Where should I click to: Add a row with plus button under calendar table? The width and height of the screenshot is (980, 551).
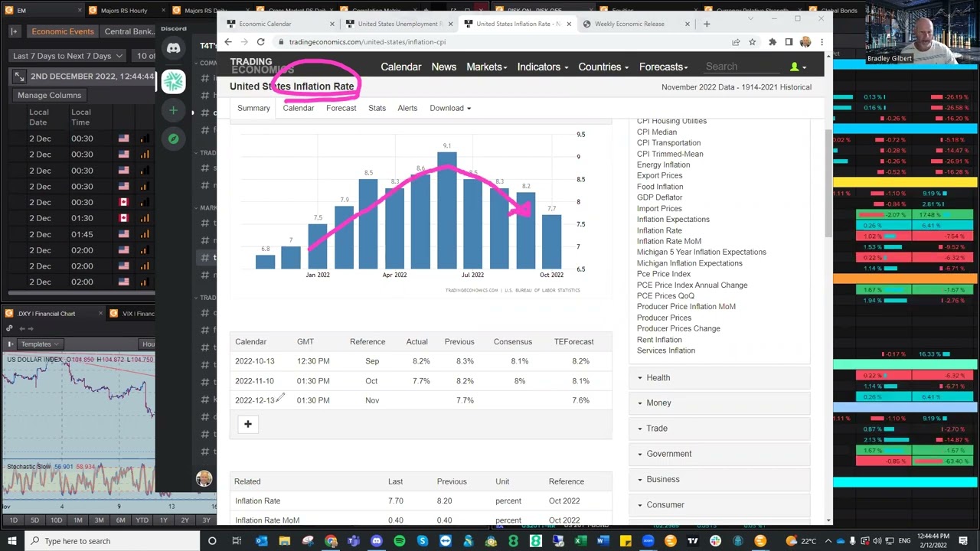(248, 424)
